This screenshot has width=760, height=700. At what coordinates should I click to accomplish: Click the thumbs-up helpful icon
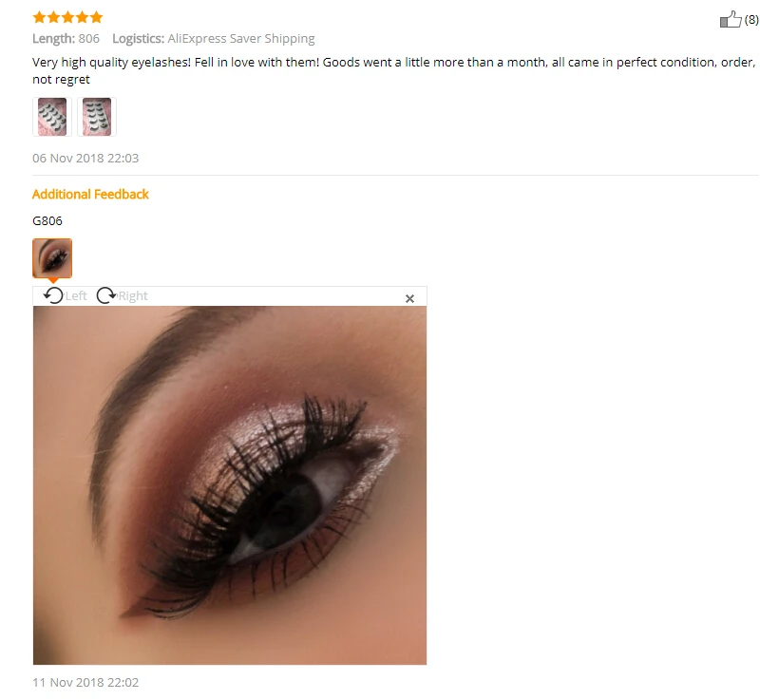tap(731, 19)
